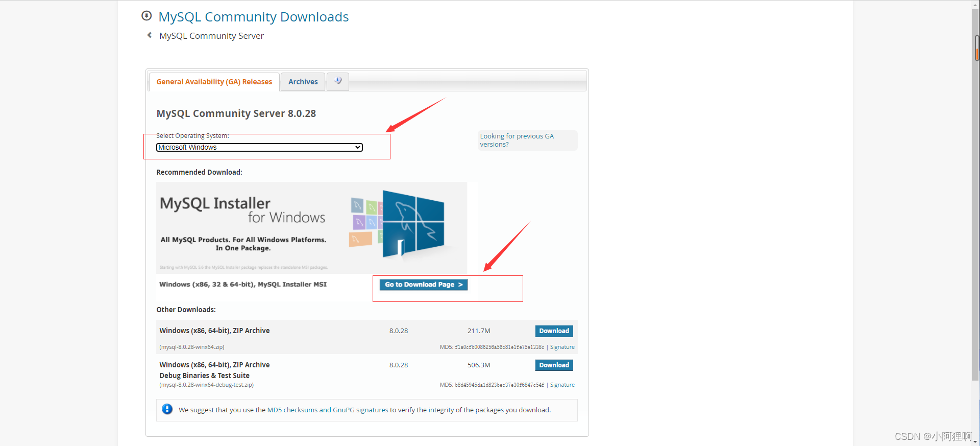Download the 211.7M Windows ZIP Archive
The image size is (980, 446).
(x=554, y=331)
